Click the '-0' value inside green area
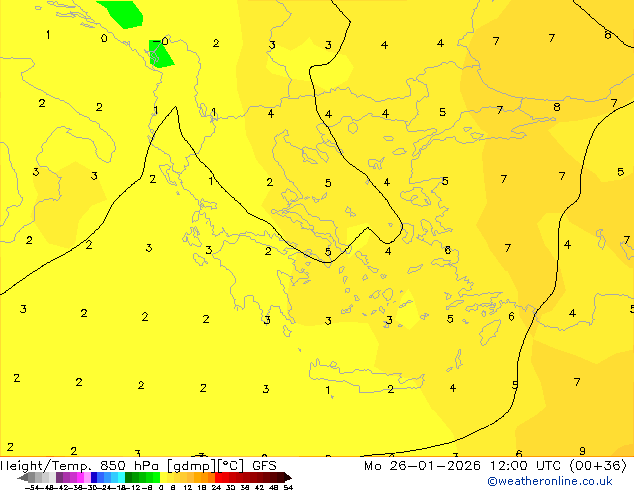634x490 pixels. [x=161, y=41]
